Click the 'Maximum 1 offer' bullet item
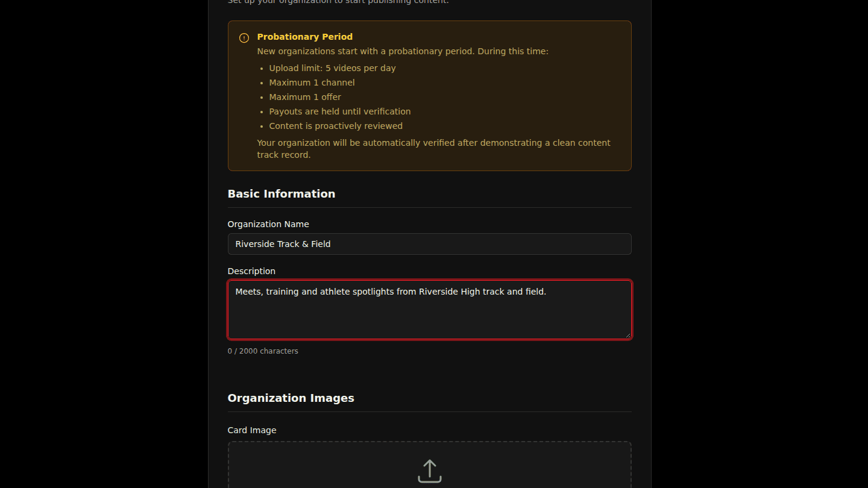 (305, 97)
